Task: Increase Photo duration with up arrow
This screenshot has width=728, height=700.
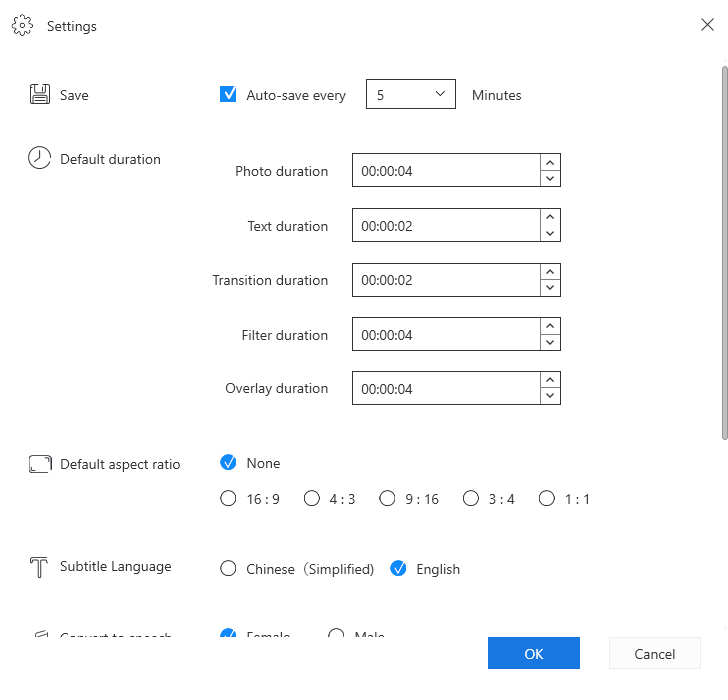Action: coord(549,163)
